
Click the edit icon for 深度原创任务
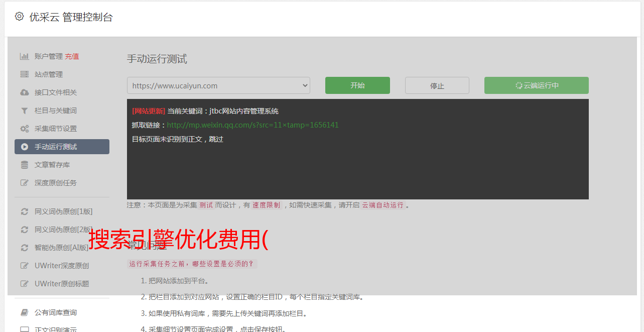pos(24,183)
